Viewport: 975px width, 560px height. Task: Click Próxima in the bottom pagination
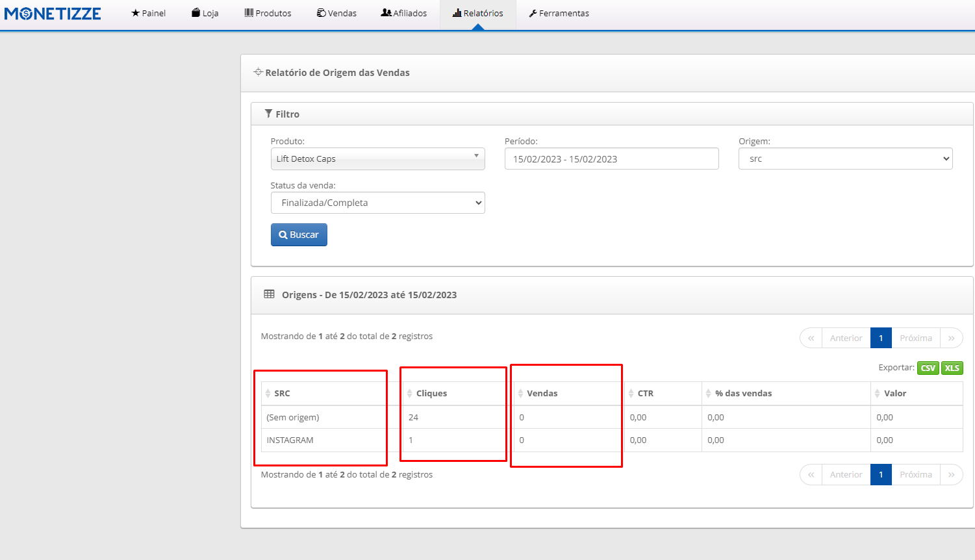tap(915, 475)
